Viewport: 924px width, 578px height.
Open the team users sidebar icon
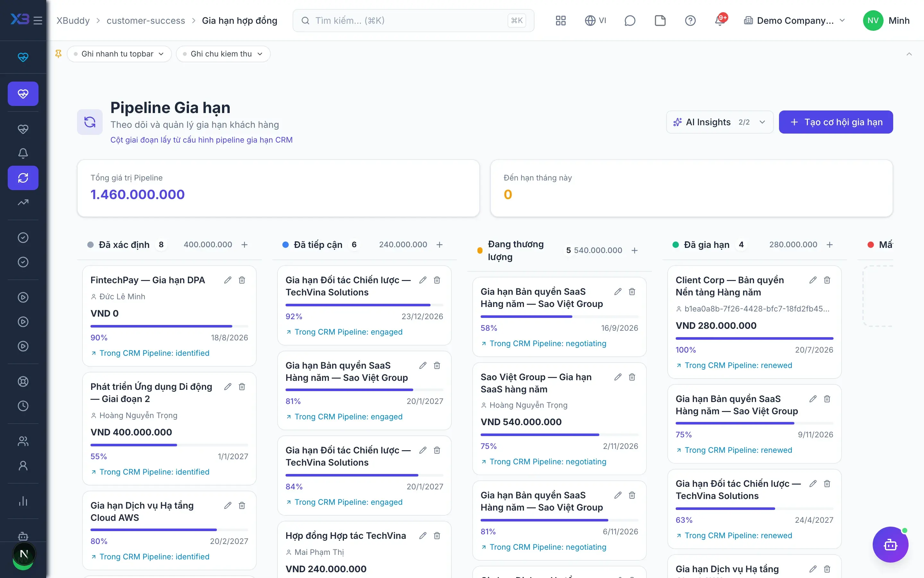tap(23, 441)
